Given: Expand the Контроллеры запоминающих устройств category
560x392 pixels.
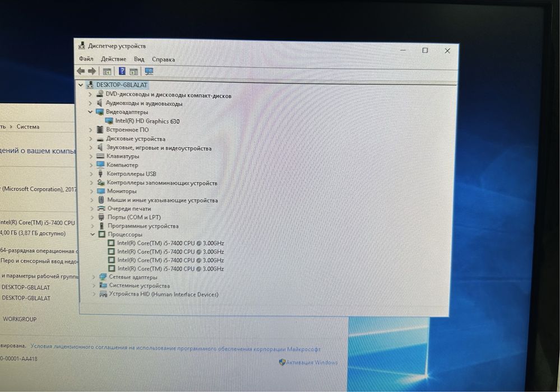Looking at the screenshot, I should [x=91, y=182].
